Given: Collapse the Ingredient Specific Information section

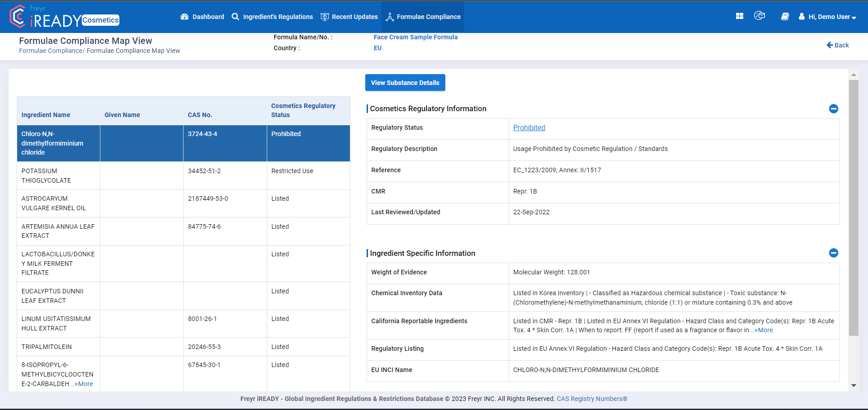Looking at the screenshot, I should pyautogui.click(x=834, y=253).
